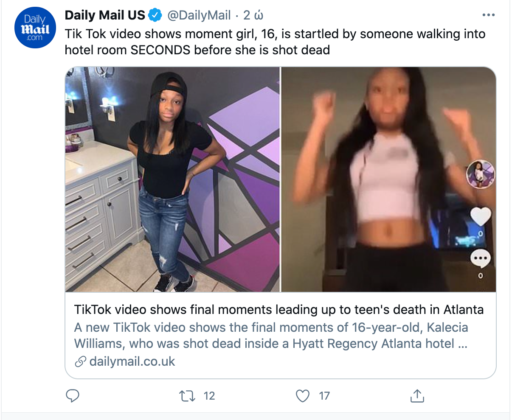Like the tweet with the heart icon
Screen dimensions: 512x420
(x=302, y=396)
